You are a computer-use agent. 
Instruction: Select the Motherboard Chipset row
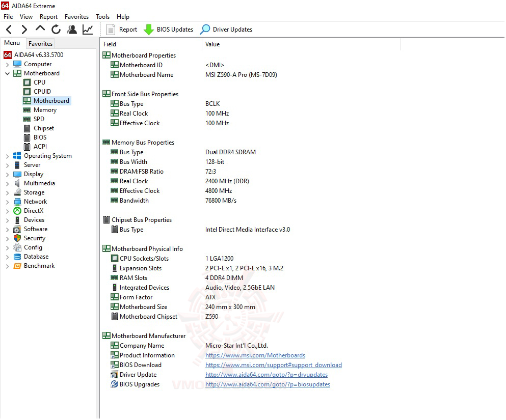click(164, 317)
